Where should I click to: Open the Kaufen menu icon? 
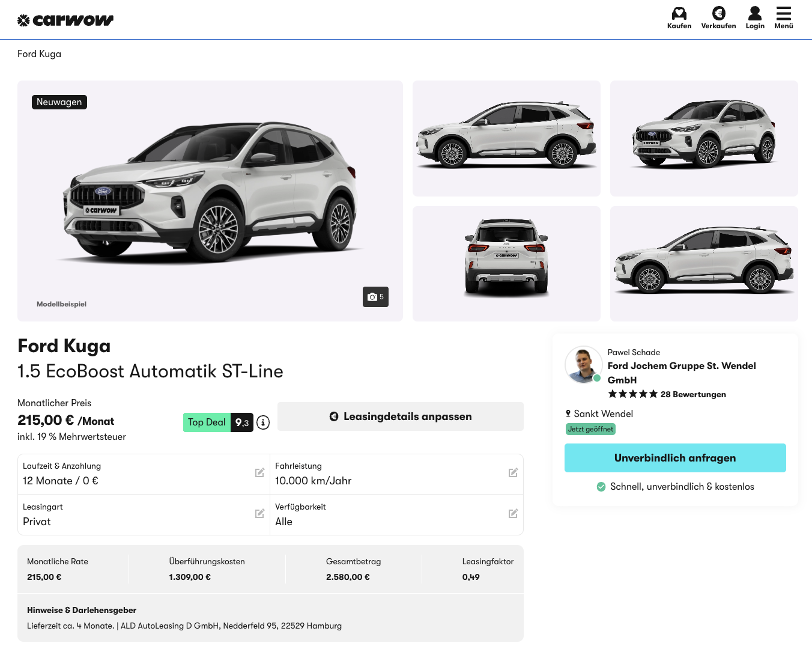point(679,17)
